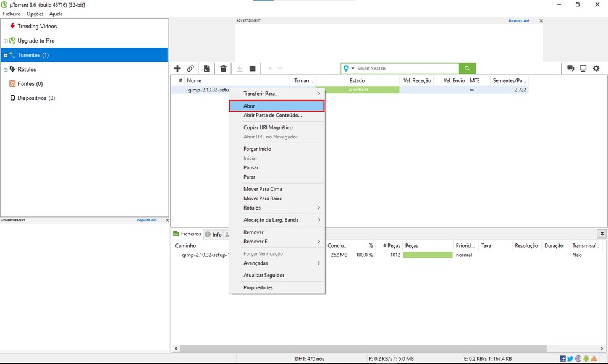Click the Start download arrow icon
The image size is (608, 364).
click(240, 68)
